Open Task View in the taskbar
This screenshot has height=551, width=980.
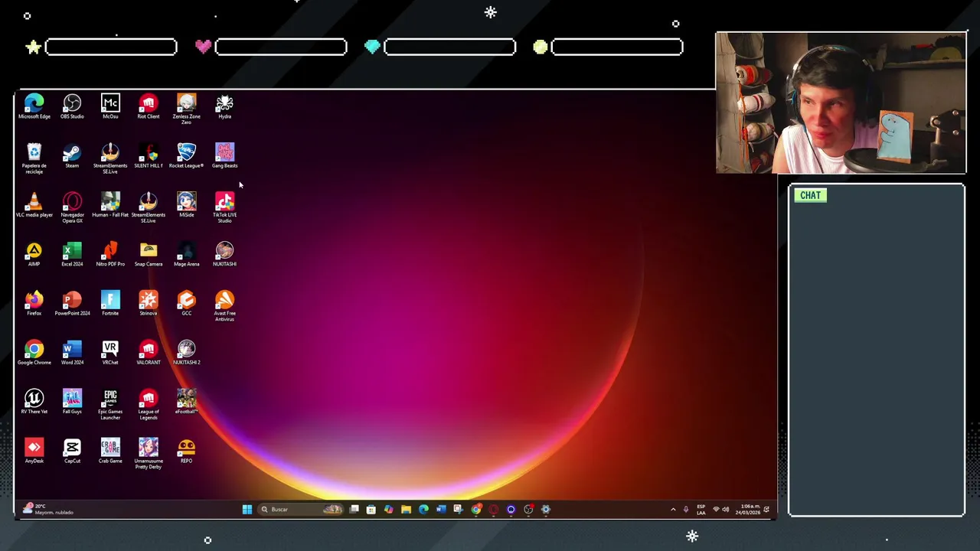[354, 510]
